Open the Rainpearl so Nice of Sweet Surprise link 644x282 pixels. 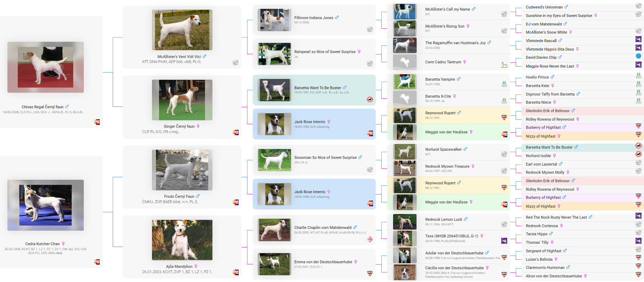tap(325, 52)
